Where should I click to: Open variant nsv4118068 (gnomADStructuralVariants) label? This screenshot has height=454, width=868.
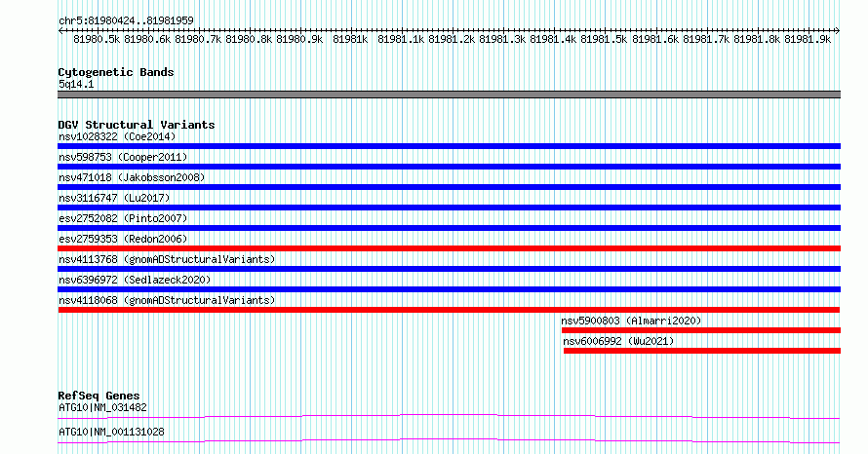(x=167, y=300)
